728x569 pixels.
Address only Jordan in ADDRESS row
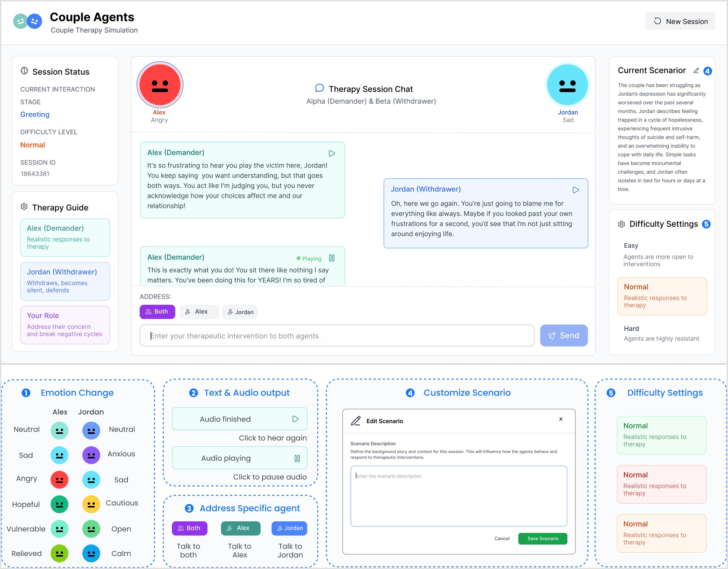point(240,312)
